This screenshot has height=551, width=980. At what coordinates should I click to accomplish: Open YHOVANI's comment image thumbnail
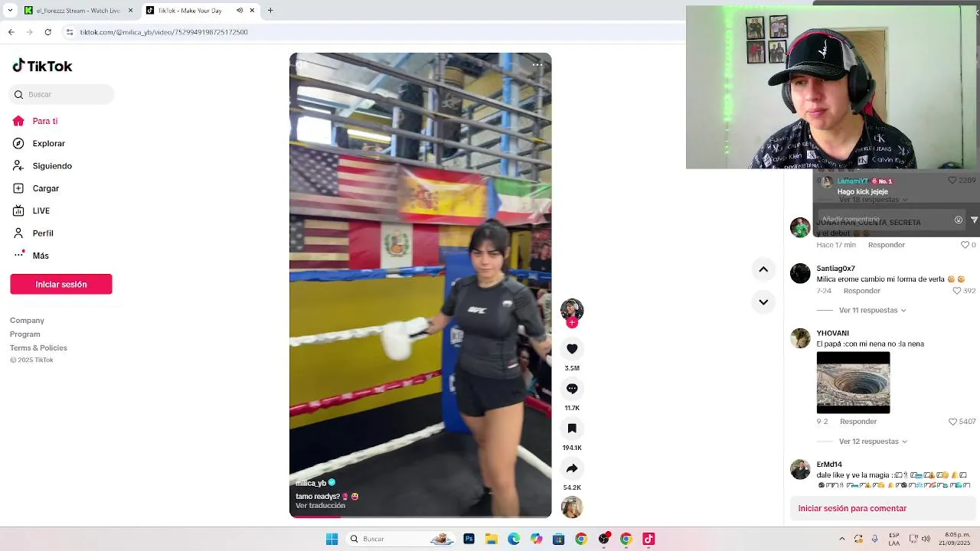tap(853, 383)
